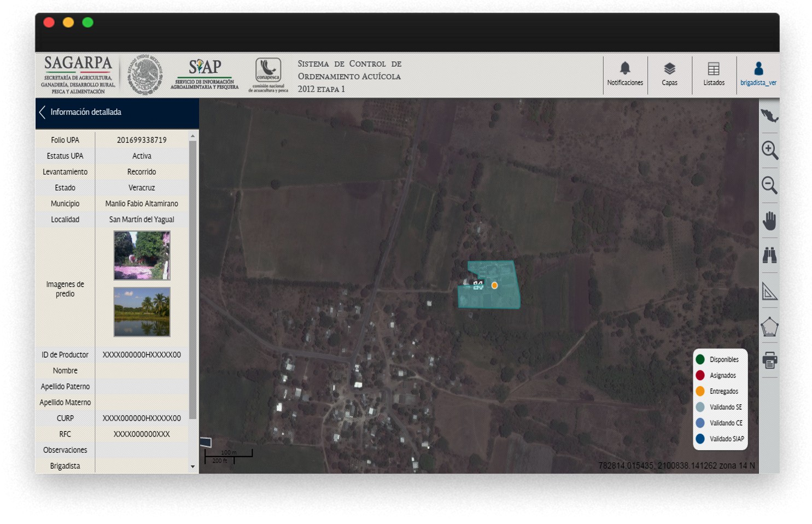Open the pink flowers property thumbnail
The image size is (812, 524).
(142, 255)
